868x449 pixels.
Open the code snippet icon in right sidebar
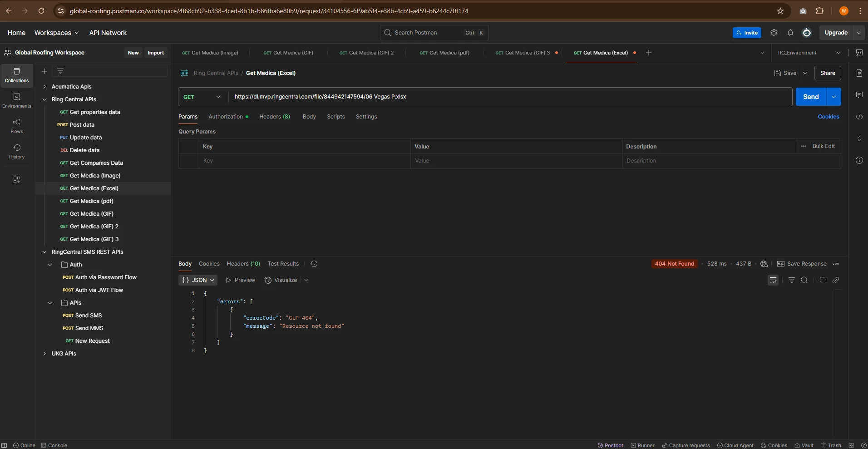859,117
